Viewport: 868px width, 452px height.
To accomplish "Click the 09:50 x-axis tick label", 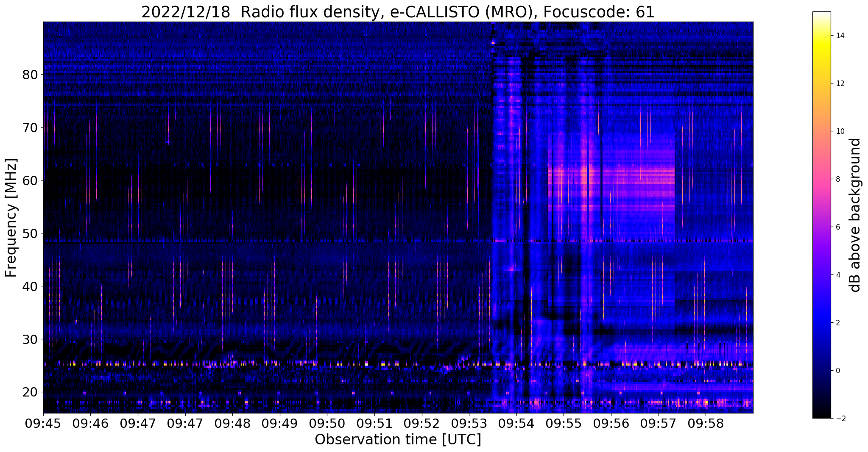I will 327,423.
